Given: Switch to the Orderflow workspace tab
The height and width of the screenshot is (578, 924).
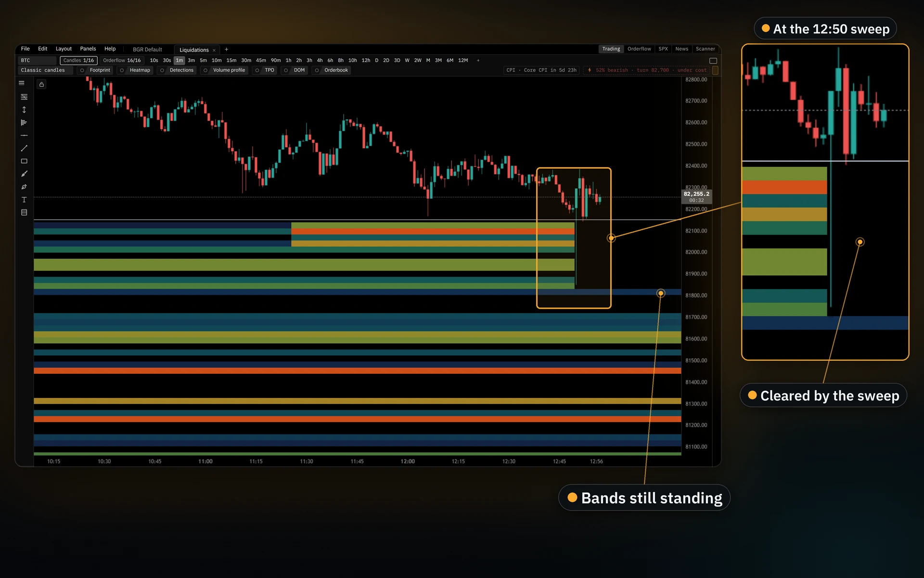Looking at the screenshot, I should coord(639,49).
